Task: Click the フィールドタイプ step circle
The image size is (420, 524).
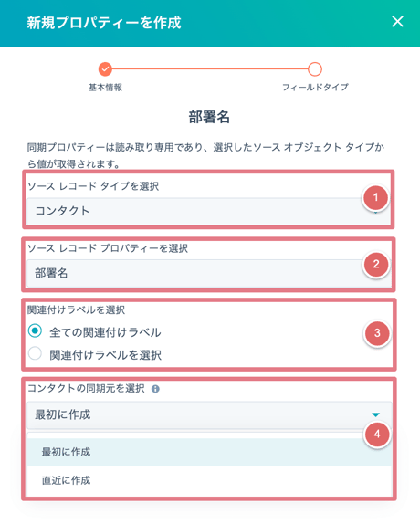Action: (x=315, y=69)
